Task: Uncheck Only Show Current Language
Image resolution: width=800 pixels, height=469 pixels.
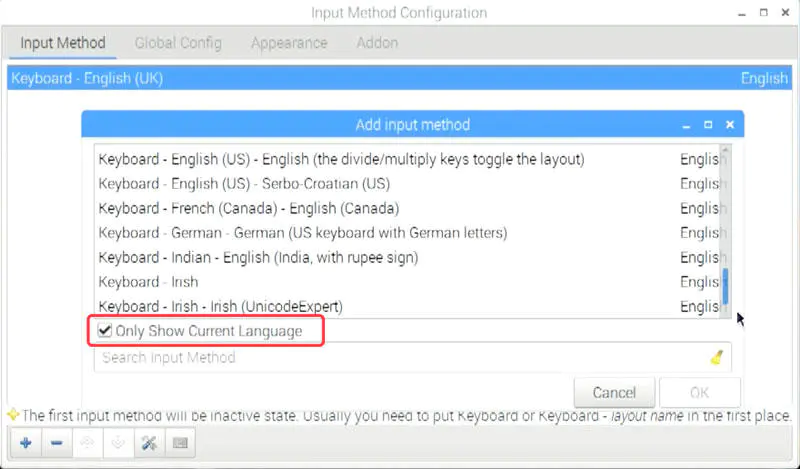Action: 105,331
